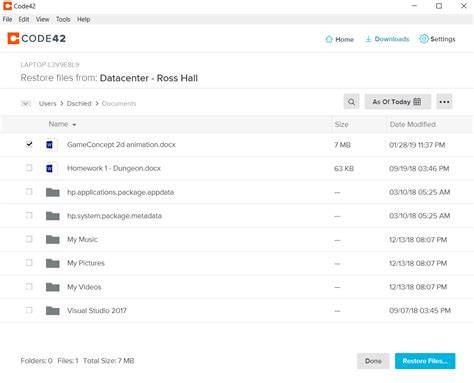Screen dimensions: 474x383
Task: Click the search magnifier icon
Action: click(x=351, y=102)
